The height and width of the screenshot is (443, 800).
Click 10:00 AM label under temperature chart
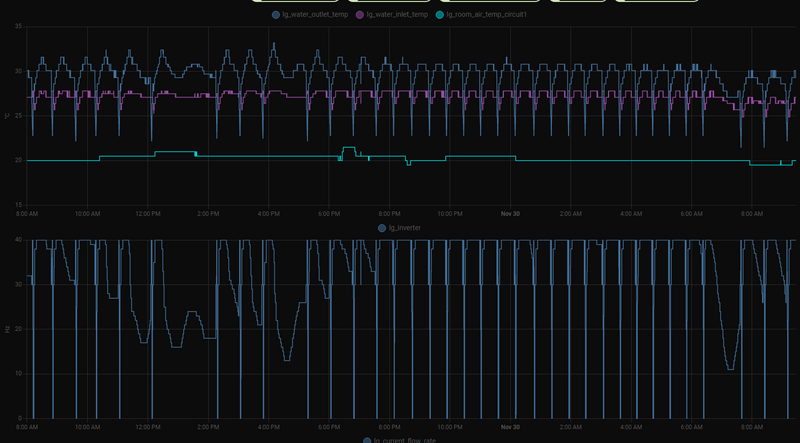click(x=87, y=214)
